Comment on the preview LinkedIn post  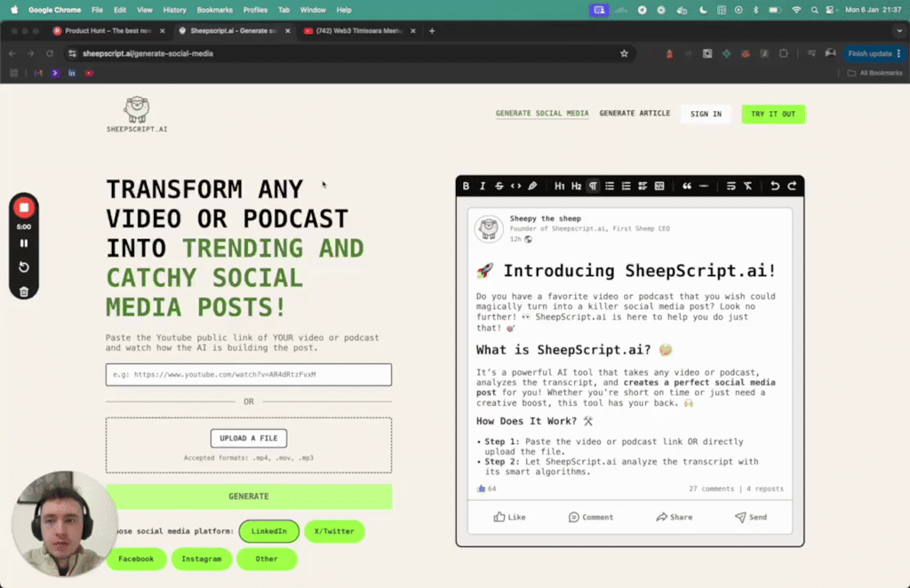(x=591, y=517)
